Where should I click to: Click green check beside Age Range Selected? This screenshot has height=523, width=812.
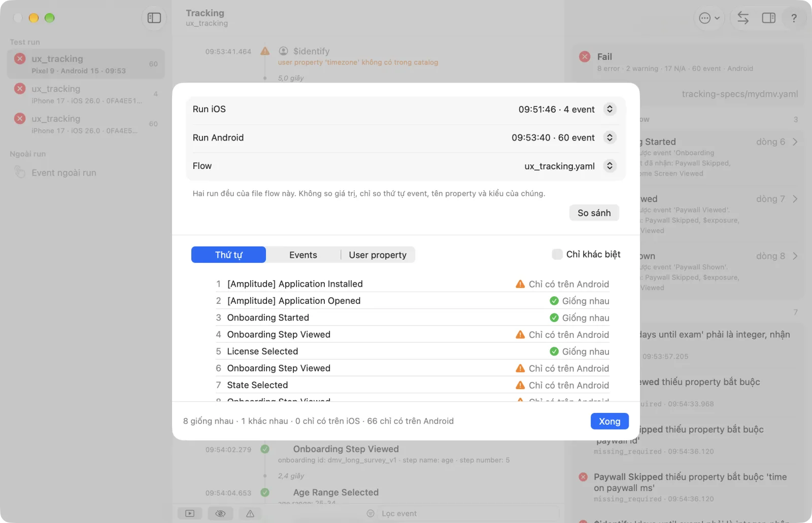coord(265,492)
